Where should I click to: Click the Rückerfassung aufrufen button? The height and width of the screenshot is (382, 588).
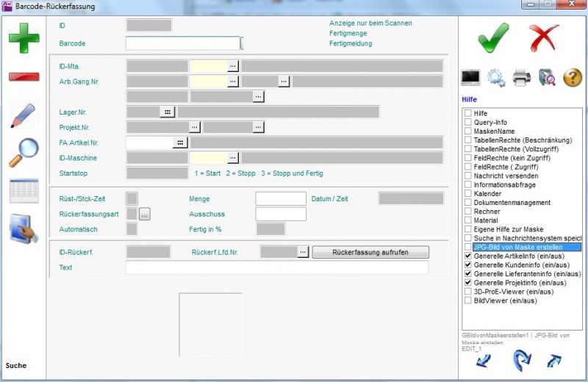click(370, 252)
